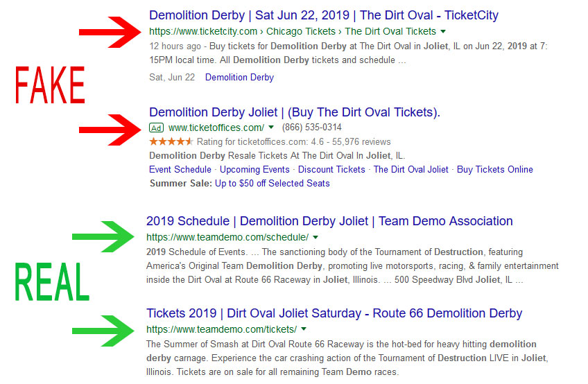Click the green arrow beside Tickets 2019 result
This screenshot has width=588, height=384.
click(x=103, y=331)
